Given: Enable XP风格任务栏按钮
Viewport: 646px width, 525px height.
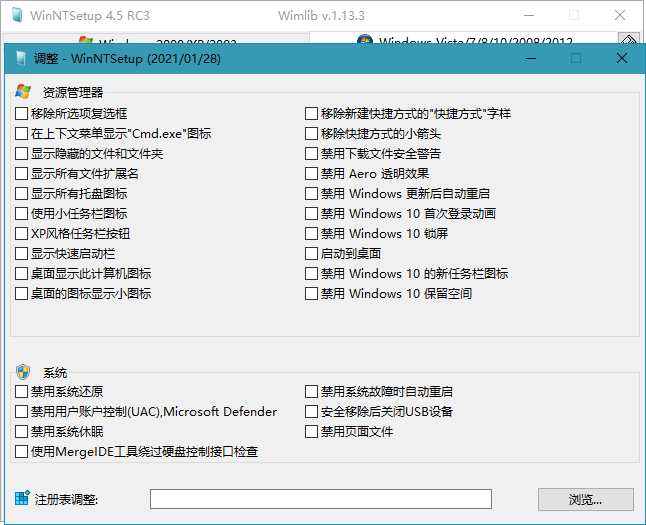Looking at the screenshot, I should [x=21, y=234].
